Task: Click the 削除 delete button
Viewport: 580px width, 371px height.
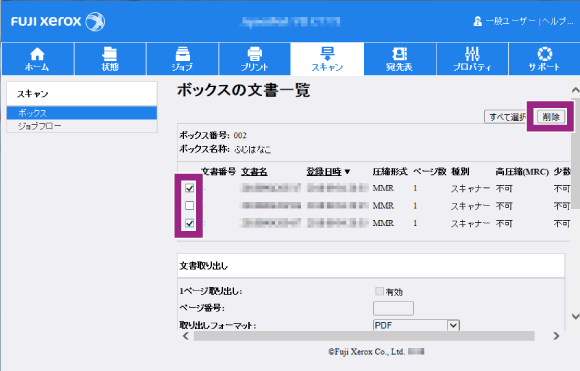Action: pyautogui.click(x=551, y=117)
